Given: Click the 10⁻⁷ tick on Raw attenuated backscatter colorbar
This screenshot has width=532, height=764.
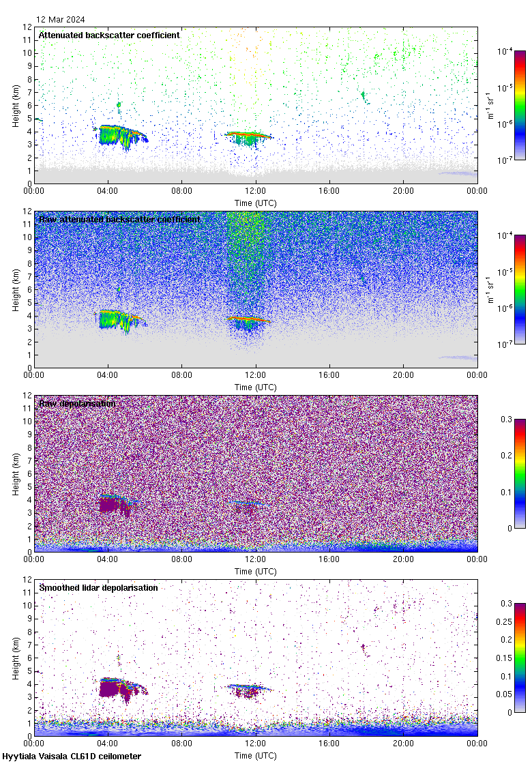Looking at the screenshot, I should pyautogui.click(x=505, y=344).
